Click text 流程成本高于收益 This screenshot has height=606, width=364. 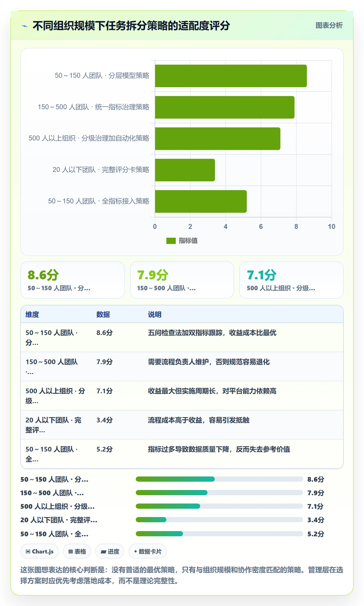coord(175,420)
